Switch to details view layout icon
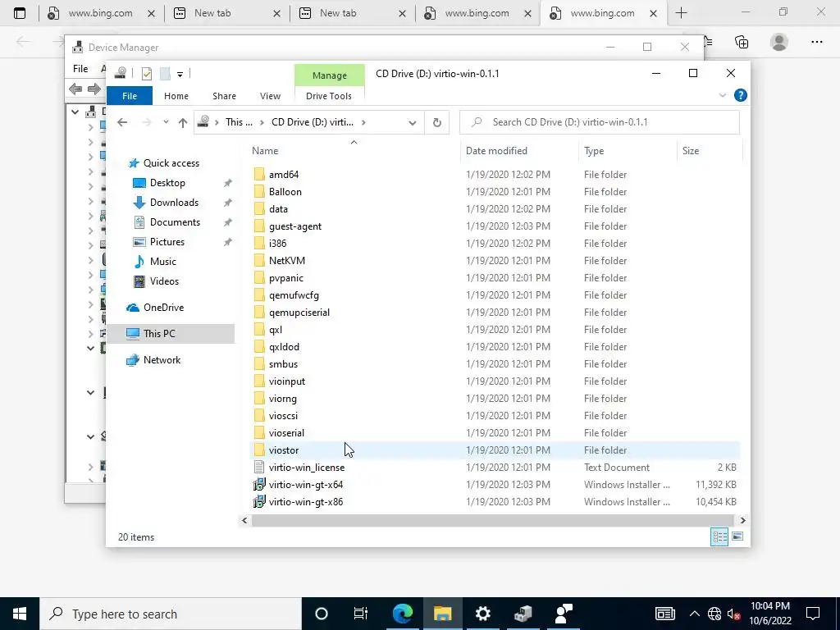Screen dimensions: 840x630 pos(719,536)
